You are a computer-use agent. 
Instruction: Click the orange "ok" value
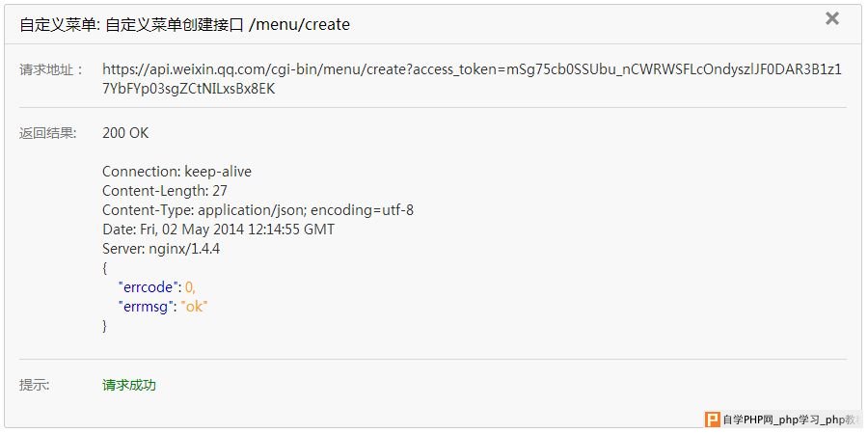[194, 307]
